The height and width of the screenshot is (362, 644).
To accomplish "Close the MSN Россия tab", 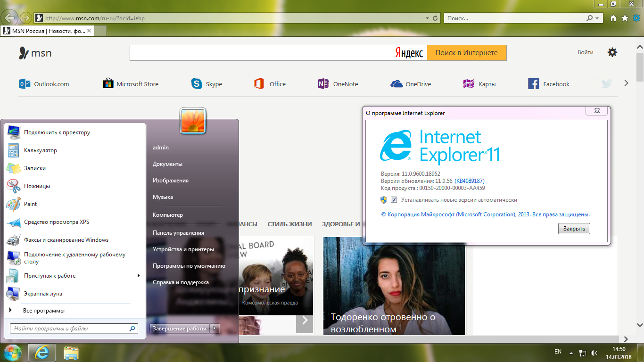I will tap(89, 31).
